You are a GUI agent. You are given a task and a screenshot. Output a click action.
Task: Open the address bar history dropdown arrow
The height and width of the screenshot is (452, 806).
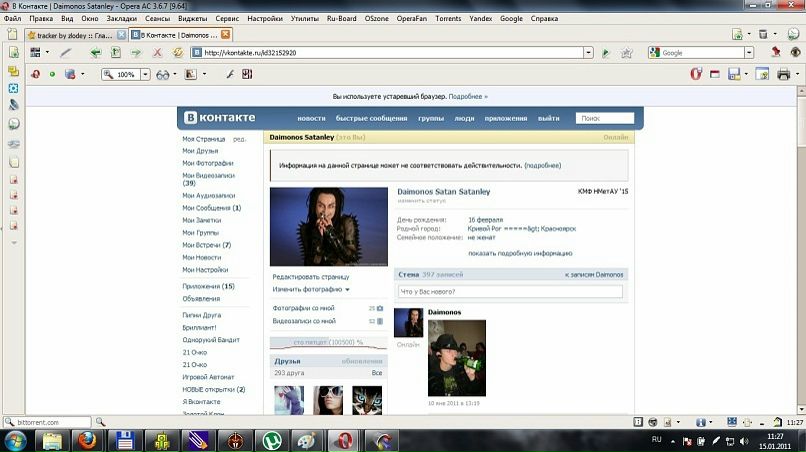[x=589, y=53]
